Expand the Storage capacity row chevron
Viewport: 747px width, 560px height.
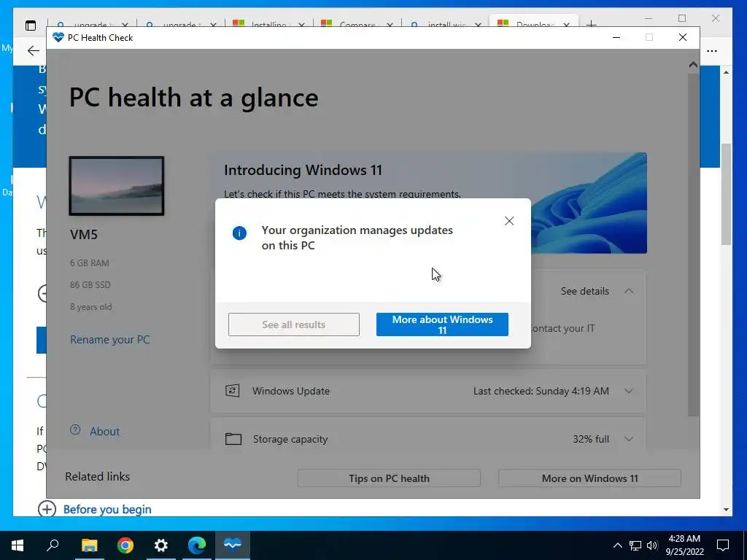coord(629,439)
